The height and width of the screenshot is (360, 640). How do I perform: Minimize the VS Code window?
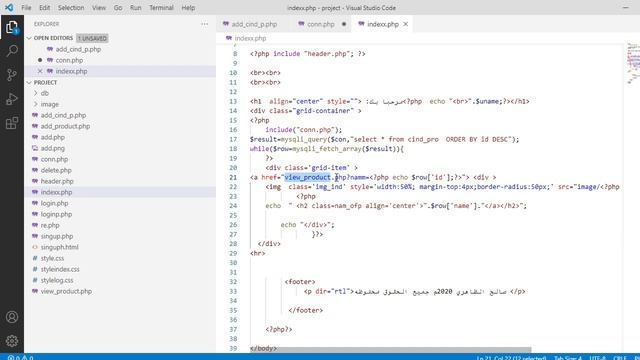[625, 8]
